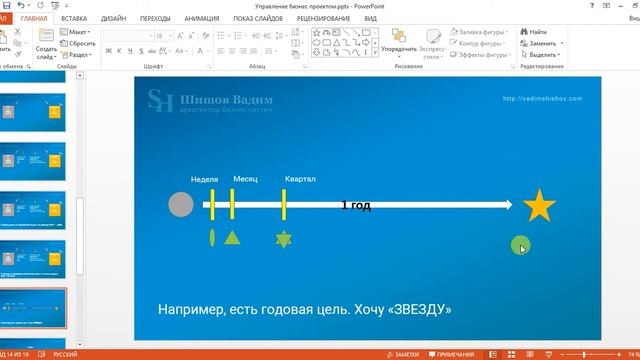This screenshot has height=360, width=640.
Task: Open the ВИД tab
Action: coord(371,18)
